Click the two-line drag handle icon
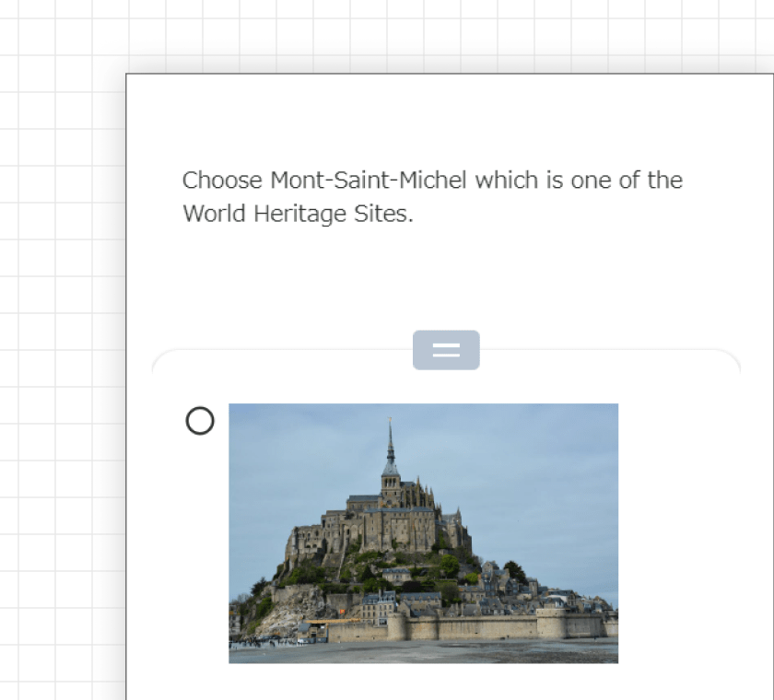The height and width of the screenshot is (700, 774). coord(446,350)
